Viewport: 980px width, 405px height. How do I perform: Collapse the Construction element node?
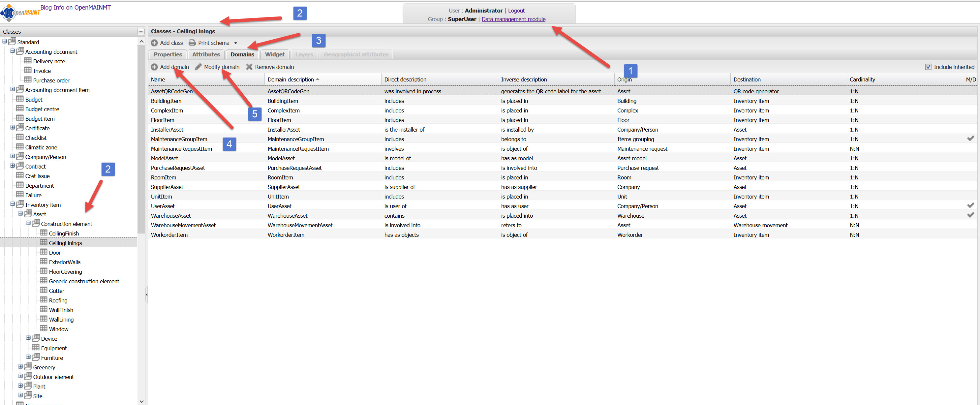(x=28, y=223)
